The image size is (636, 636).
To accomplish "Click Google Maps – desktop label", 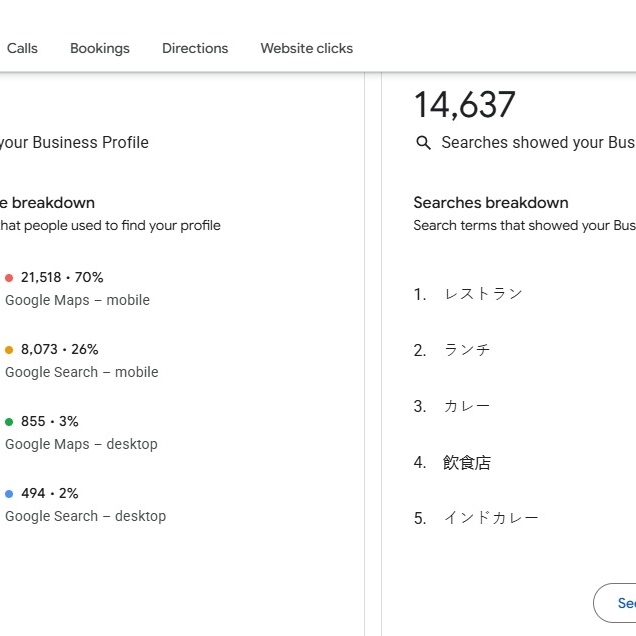I will (x=81, y=444).
